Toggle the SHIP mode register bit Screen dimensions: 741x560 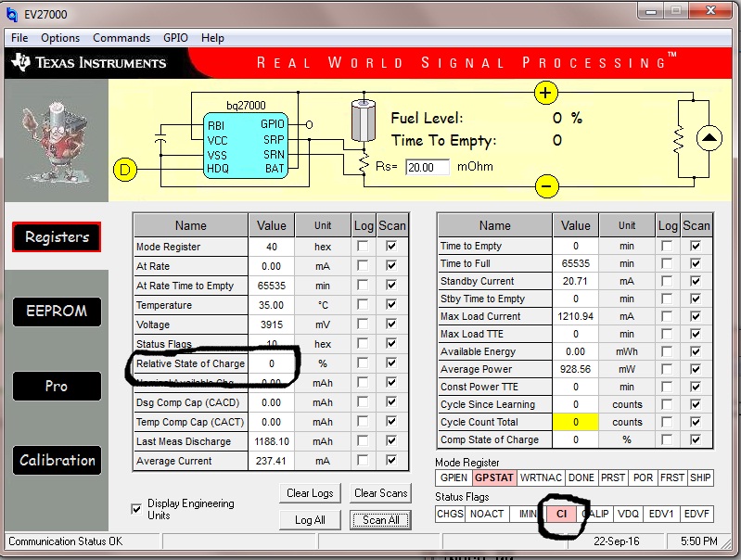point(700,477)
